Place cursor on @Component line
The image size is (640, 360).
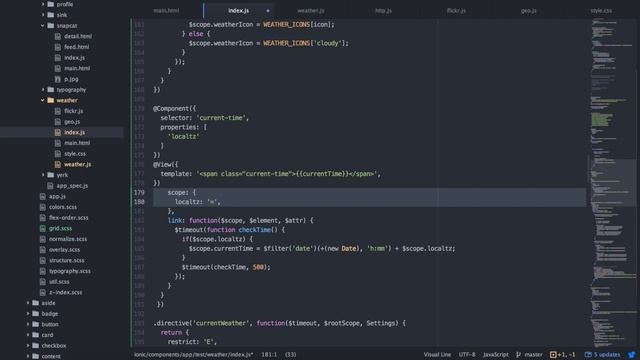[x=175, y=109]
